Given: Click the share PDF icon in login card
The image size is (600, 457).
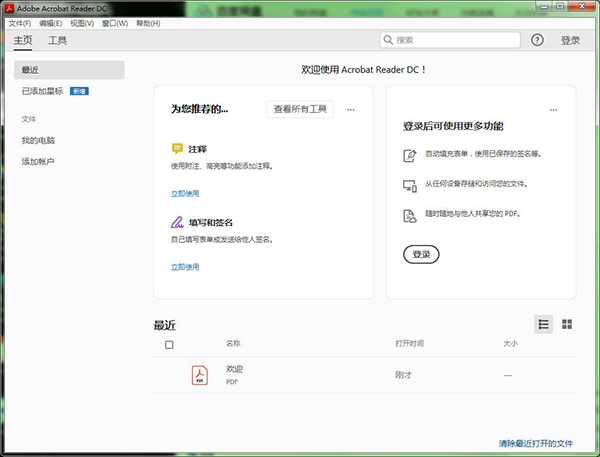Looking at the screenshot, I should click(409, 216).
